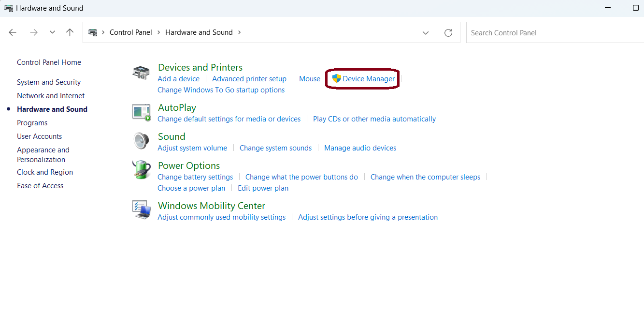This screenshot has width=644, height=329.
Task: Click the Sound speaker icon
Action: coord(141,141)
